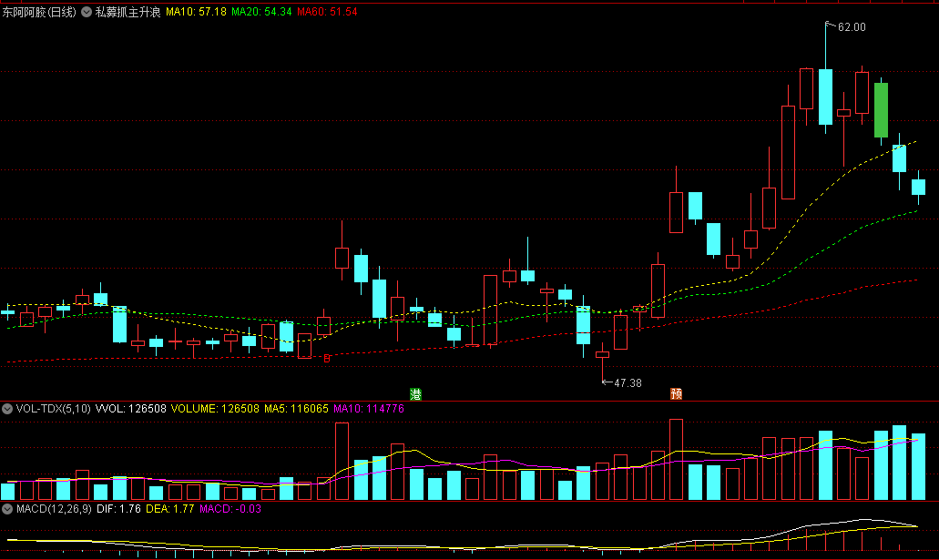The height and width of the screenshot is (560, 939).
Task: Select the stock title 东阿阿胶(日线)
Action: coord(39,12)
